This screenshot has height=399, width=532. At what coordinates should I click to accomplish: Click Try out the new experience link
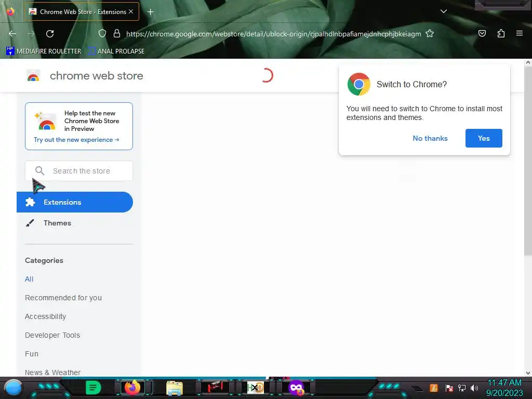pyautogui.click(x=76, y=140)
